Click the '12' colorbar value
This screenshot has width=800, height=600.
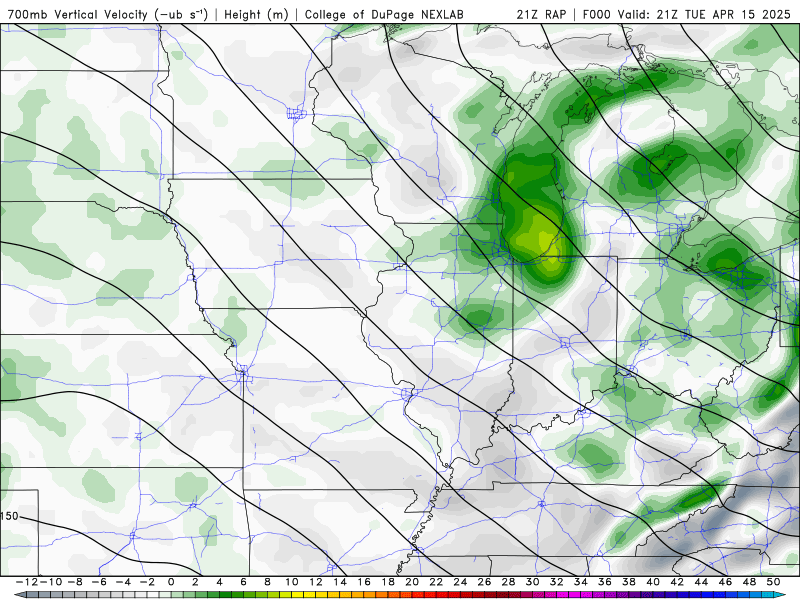click(316, 582)
